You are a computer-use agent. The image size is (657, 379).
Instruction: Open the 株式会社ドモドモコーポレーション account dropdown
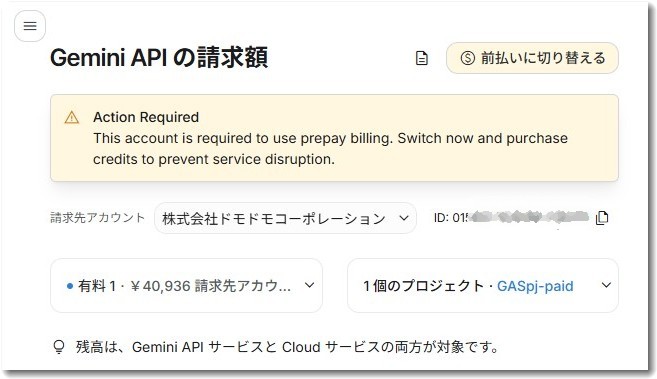(285, 218)
